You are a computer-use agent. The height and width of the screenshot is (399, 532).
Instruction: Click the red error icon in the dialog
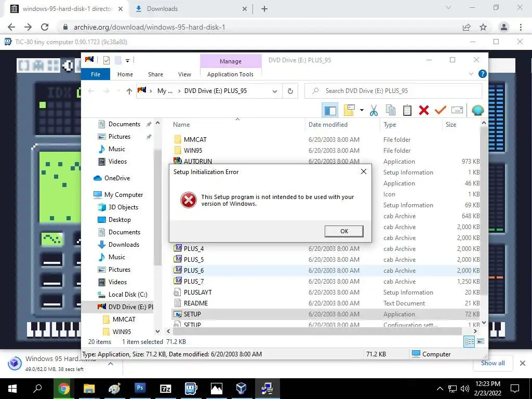pyautogui.click(x=188, y=200)
